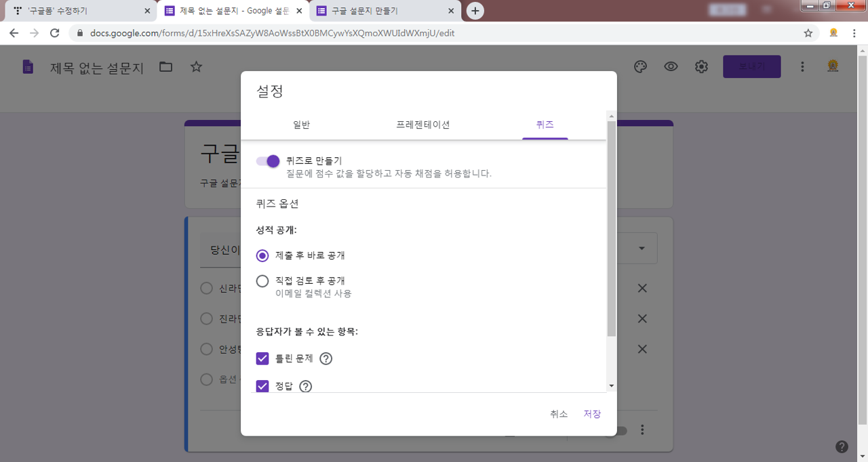Uncheck 정답 checkbox

pos(262,386)
